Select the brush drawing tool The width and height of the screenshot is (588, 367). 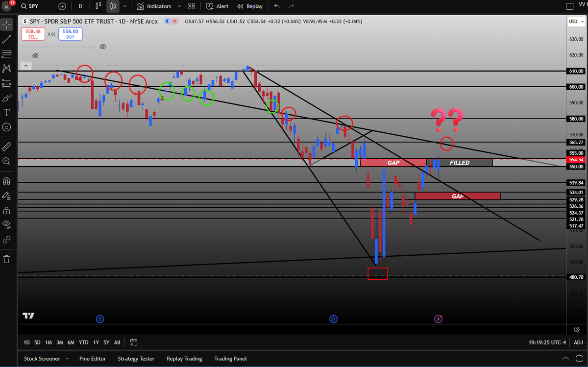pyautogui.click(x=7, y=98)
